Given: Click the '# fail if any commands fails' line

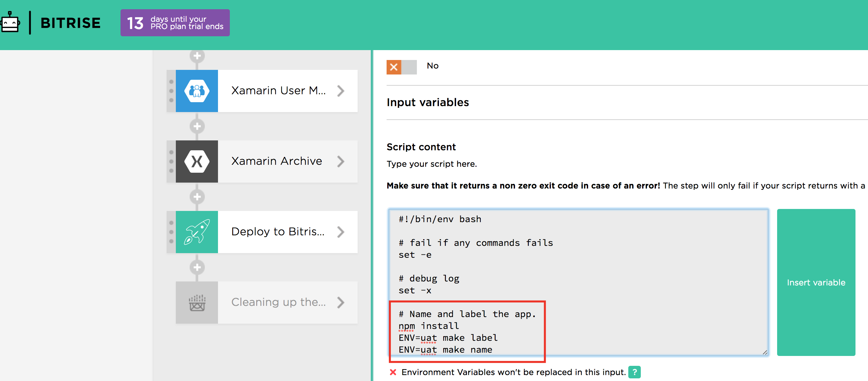Looking at the screenshot, I should [x=475, y=243].
